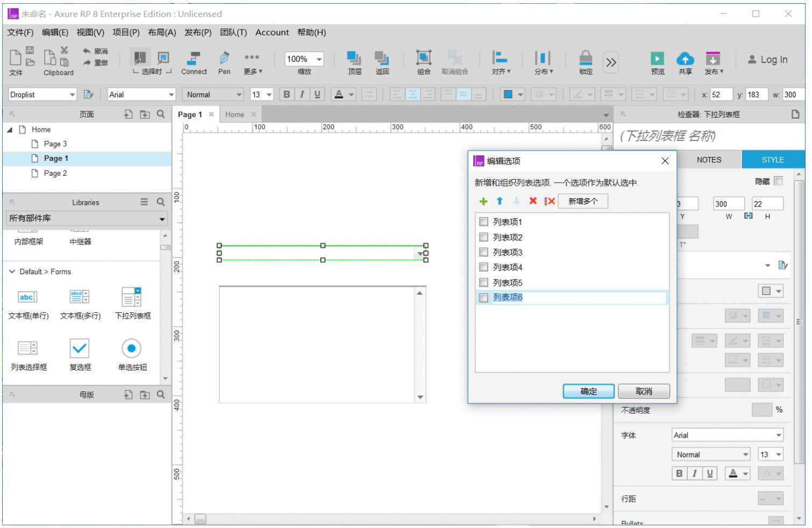This screenshot has width=812, height=528.
Task: Pick the Checkbox (复选框) widget
Action: coord(80,355)
